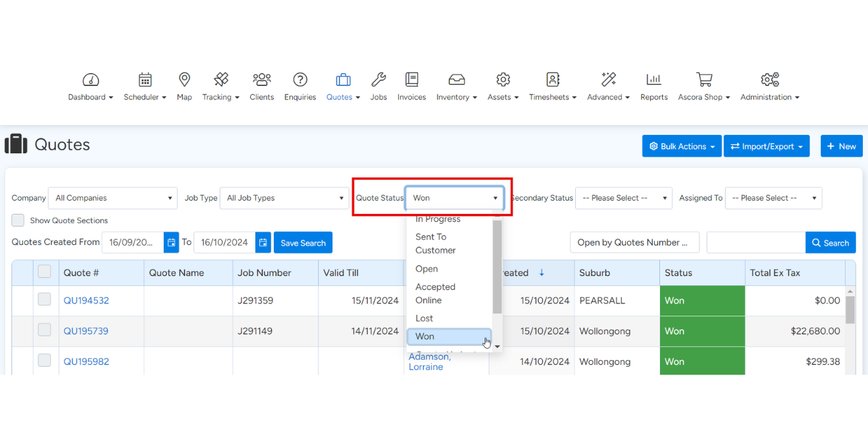Open the All Job Types dropdown
868x426 pixels.
(284, 198)
